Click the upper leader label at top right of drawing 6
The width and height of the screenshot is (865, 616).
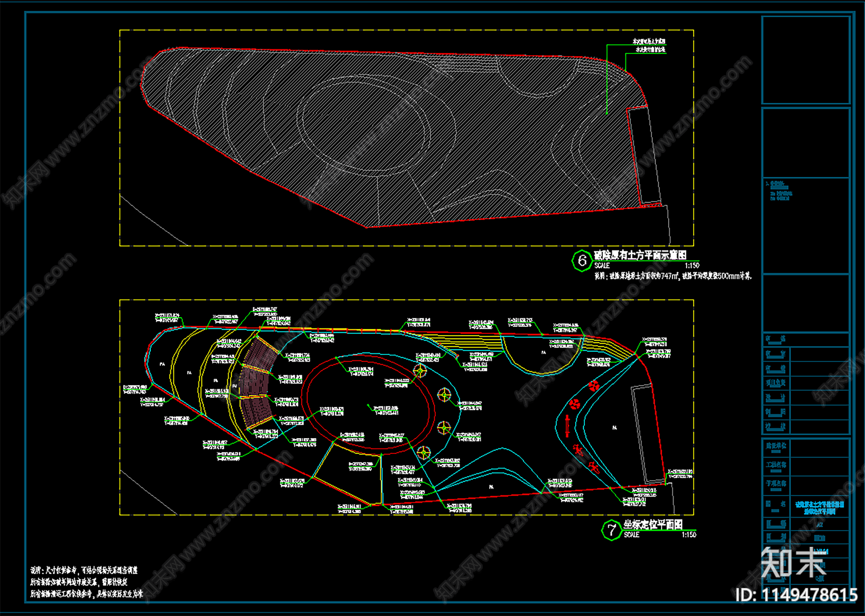[649, 42]
